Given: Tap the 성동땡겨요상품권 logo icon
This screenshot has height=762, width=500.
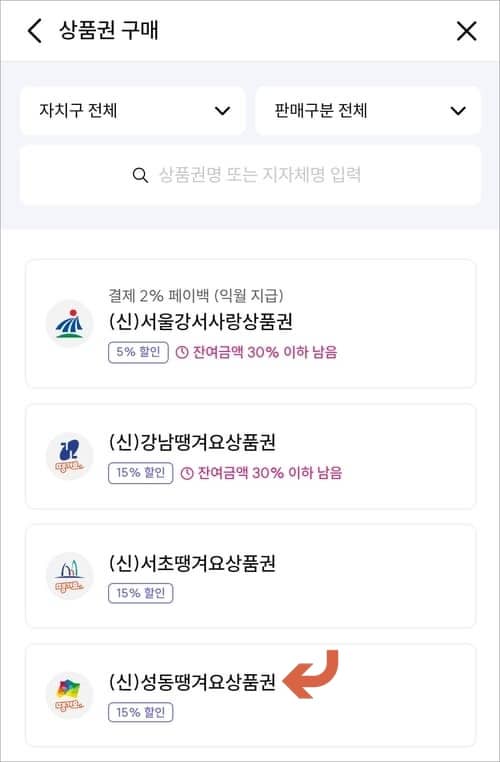Looking at the screenshot, I should 69,695.
